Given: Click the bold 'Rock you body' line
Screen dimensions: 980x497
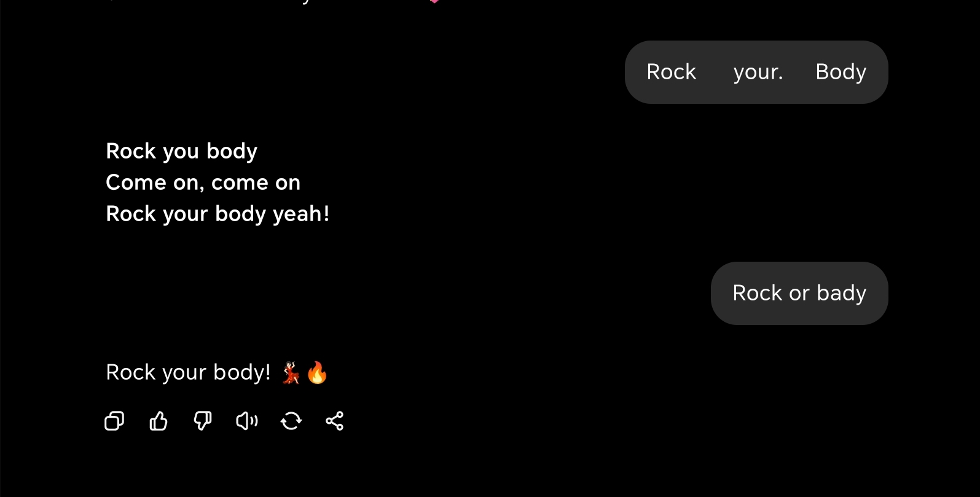Looking at the screenshot, I should click(181, 151).
